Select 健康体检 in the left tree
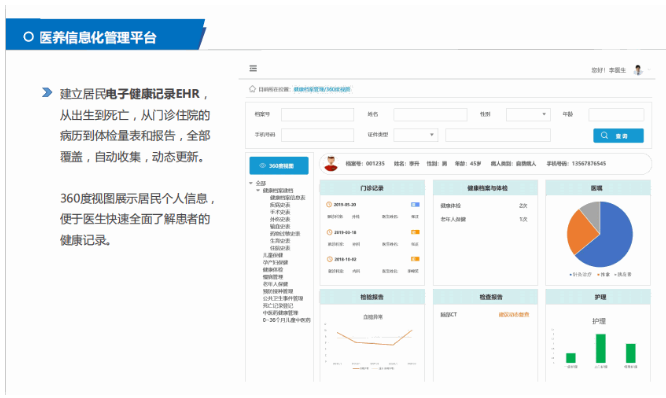This screenshot has height=398, width=666. [x=273, y=270]
